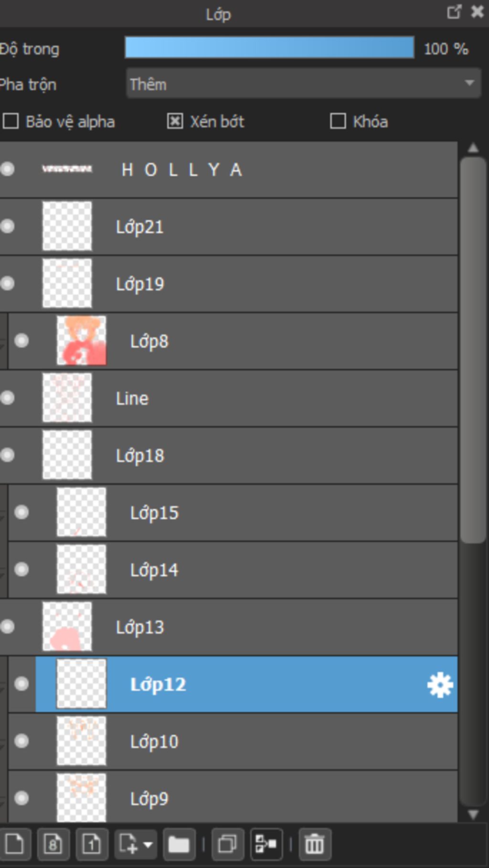Merge layer down with icon
The height and width of the screenshot is (868, 489).
[x=266, y=845]
